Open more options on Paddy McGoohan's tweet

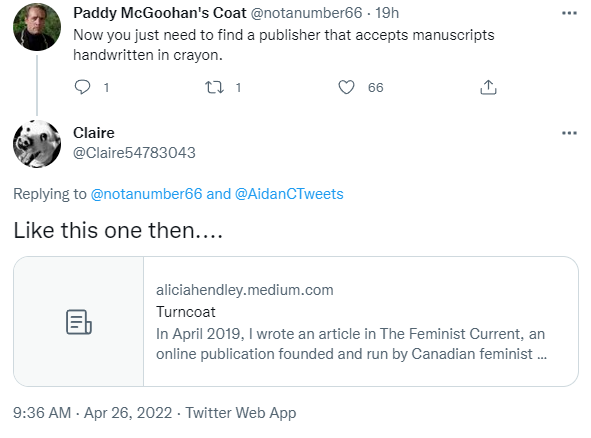click(569, 13)
